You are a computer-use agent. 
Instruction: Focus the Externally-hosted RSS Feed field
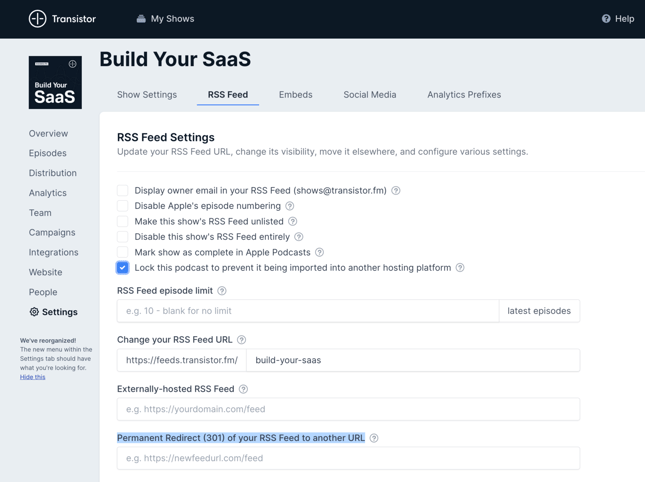coord(348,409)
